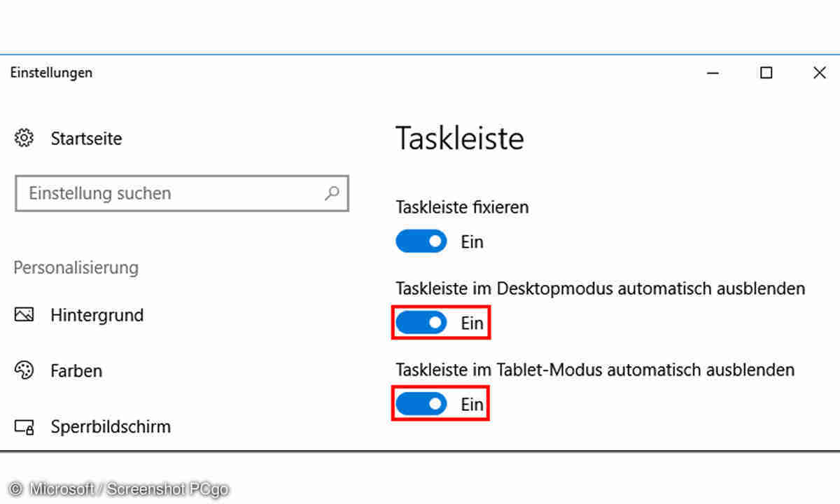Image resolution: width=840 pixels, height=504 pixels.
Task: Disable auto-hide taskbar in Tablet-Modus
Action: [421, 404]
